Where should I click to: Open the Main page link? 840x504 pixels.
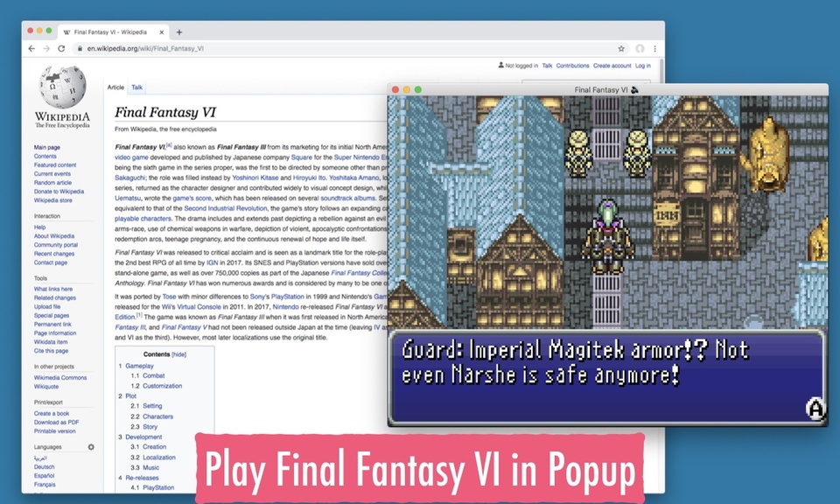click(47, 147)
